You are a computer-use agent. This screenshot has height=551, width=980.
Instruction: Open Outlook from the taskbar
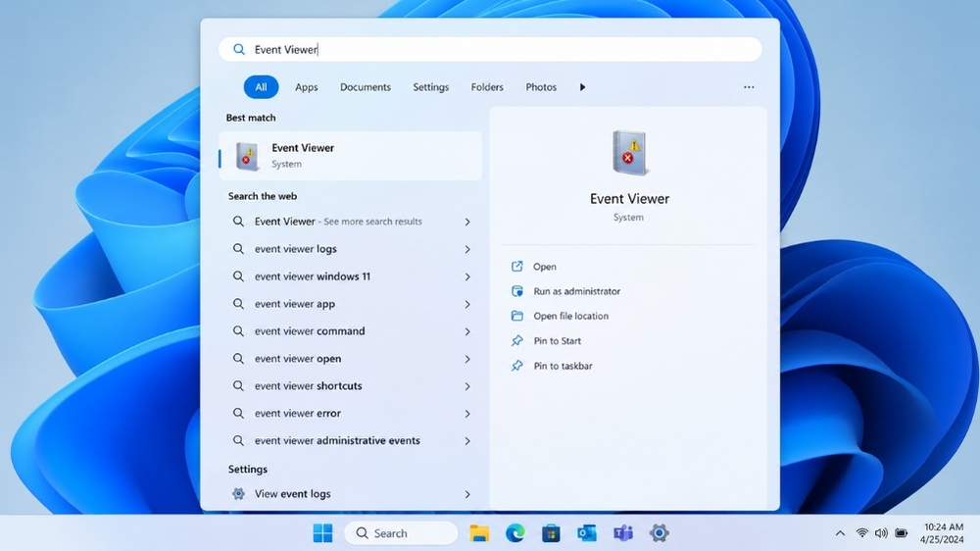pyautogui.click(x=586, y=533)
